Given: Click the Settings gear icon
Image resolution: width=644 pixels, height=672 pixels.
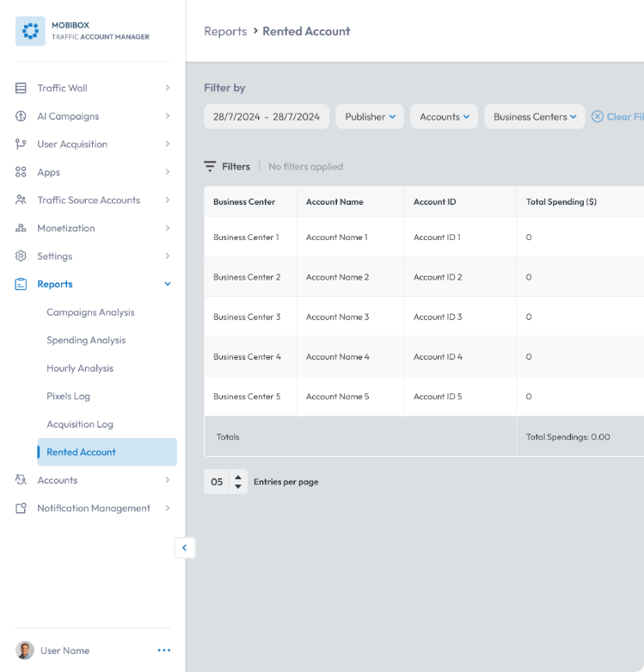Looking at the screenshot, I should (21, 256).
